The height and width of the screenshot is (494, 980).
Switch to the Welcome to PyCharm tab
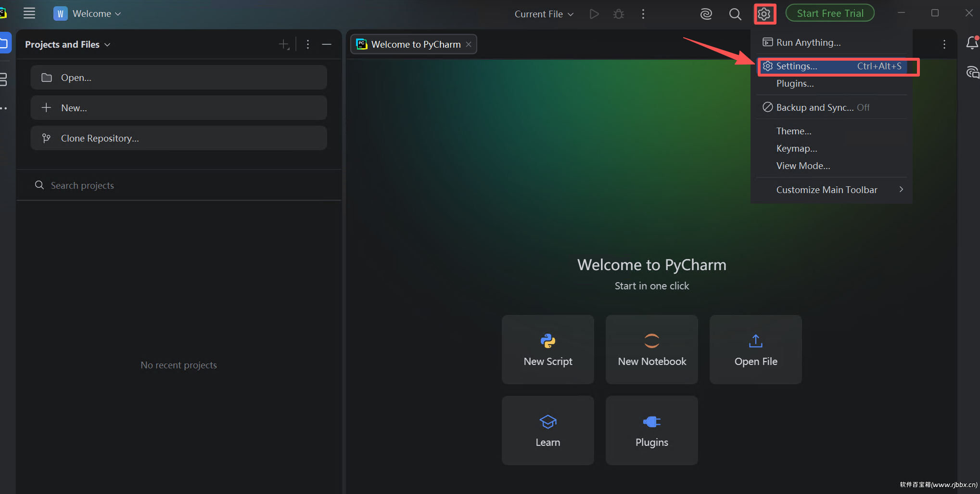pyautogui.click(x=413, y=44)
